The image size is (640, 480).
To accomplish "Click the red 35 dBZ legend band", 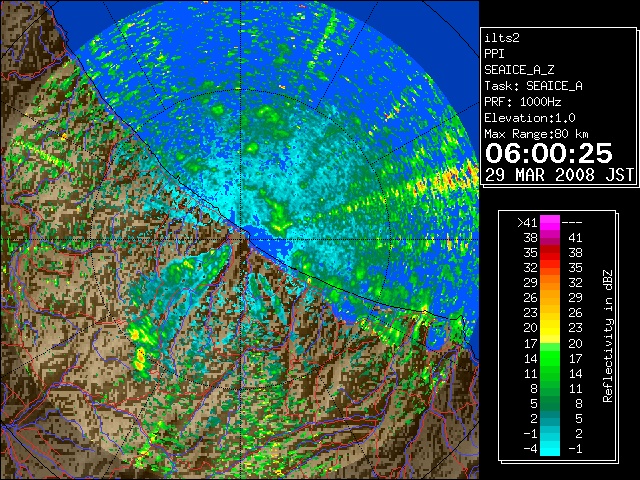I will tap(550, 253).
